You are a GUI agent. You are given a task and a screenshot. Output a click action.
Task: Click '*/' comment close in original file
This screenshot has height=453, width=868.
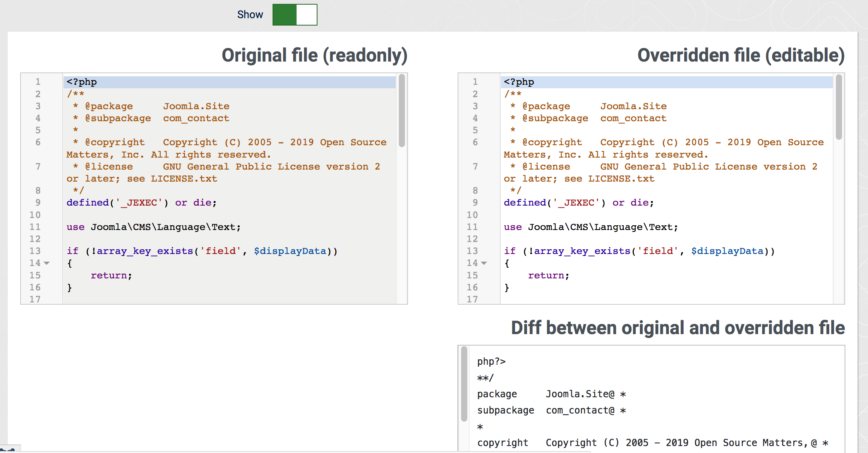click(x=78, y=190)
